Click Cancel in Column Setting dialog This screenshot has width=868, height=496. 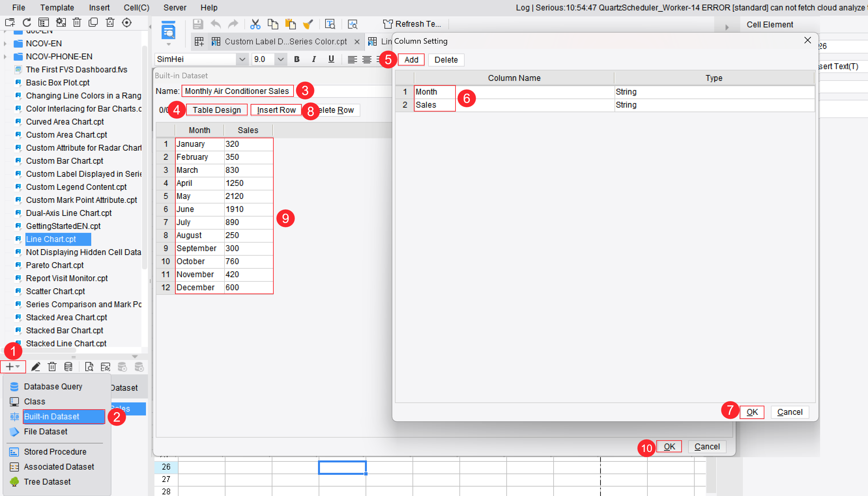coord(789,412)
